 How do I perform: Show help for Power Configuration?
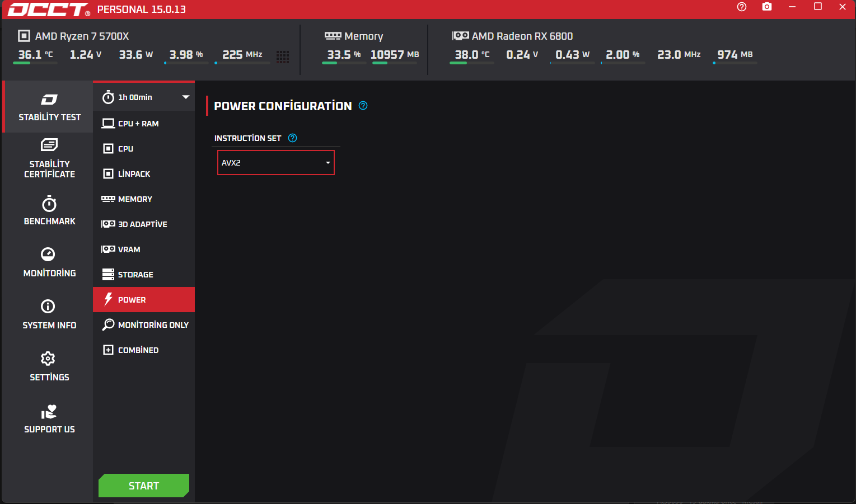(363, 106)
